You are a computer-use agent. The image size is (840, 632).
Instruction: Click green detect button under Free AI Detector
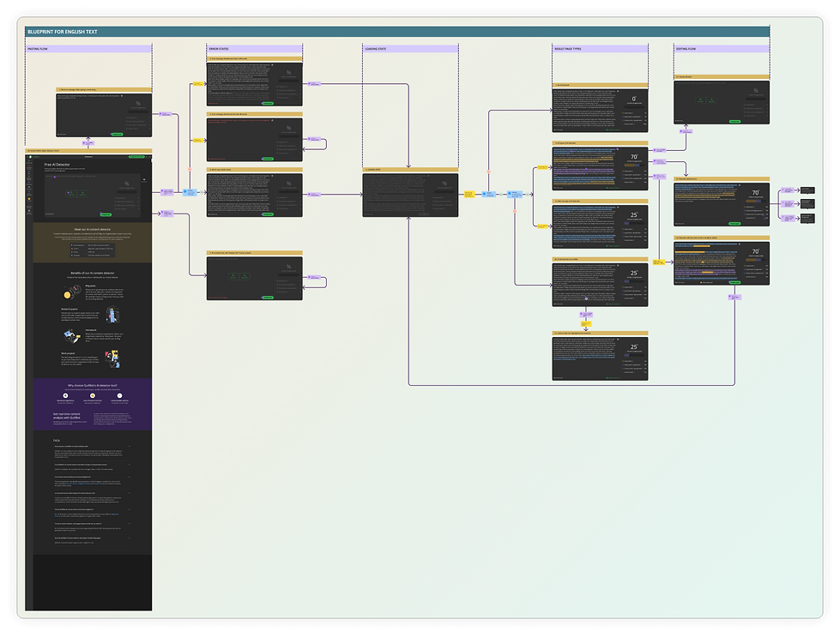click(106, 214)
